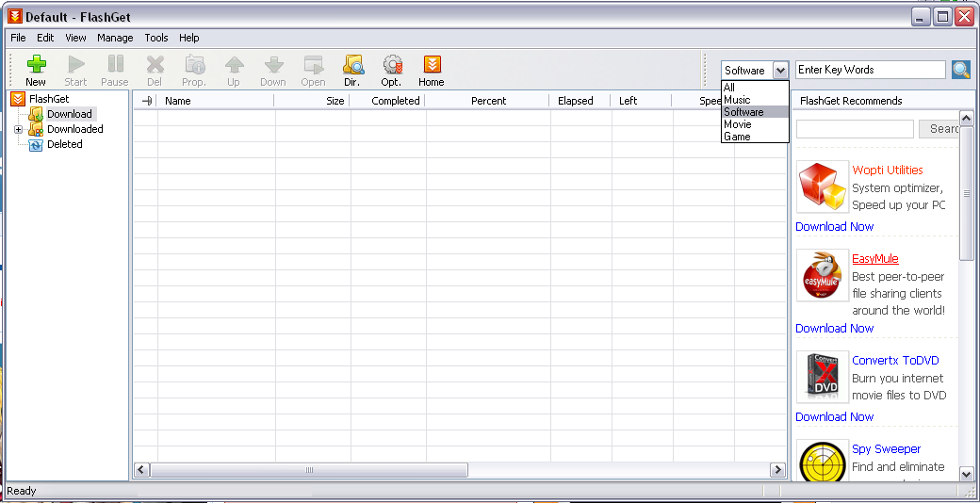Click Download Now under Convertx ToDVD

click(834, 416)
